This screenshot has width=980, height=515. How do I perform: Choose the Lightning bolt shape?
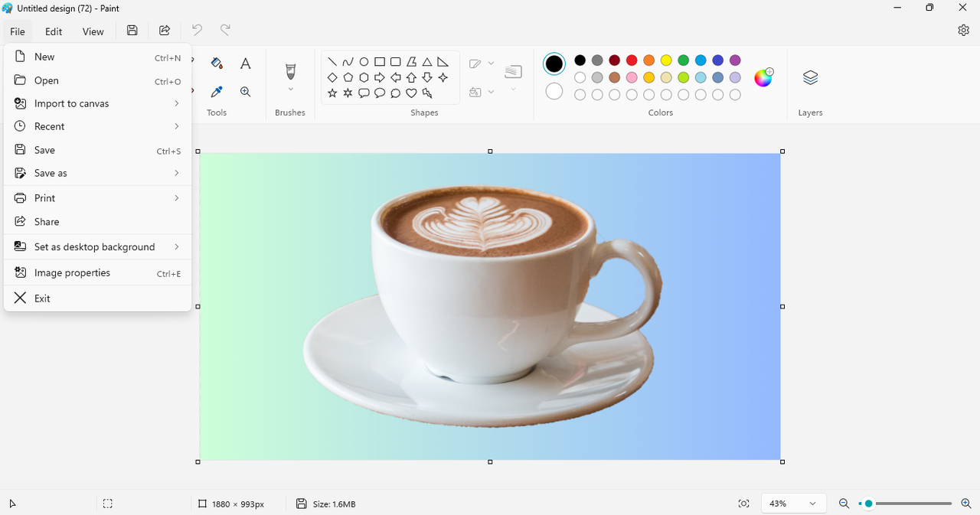[x=427, y=93]
